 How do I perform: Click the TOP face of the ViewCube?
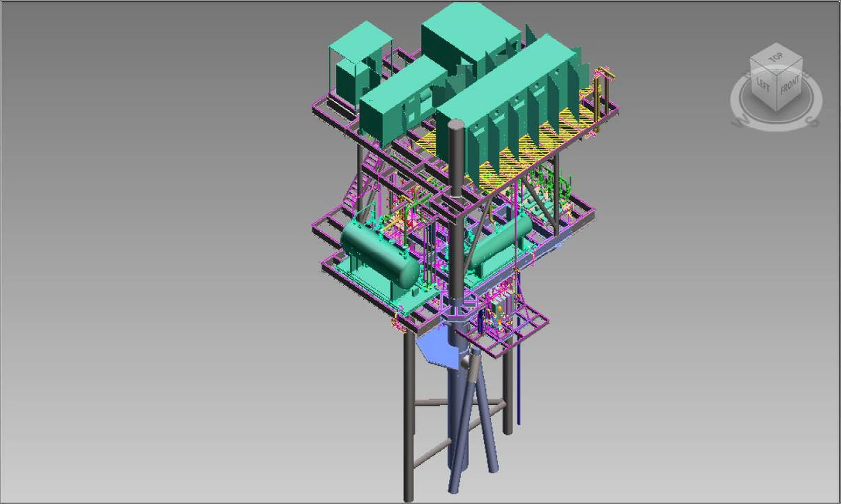point(776,58)
